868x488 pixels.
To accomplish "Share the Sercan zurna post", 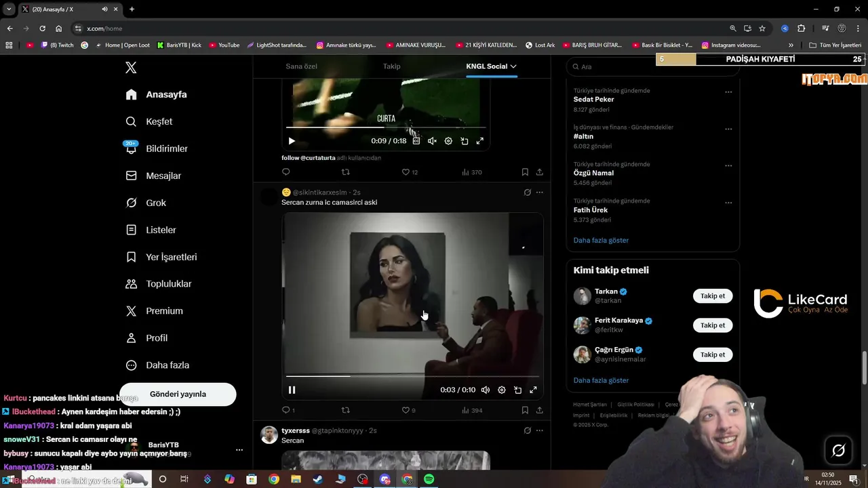I will pyautogui.click(x=540, y=410).
